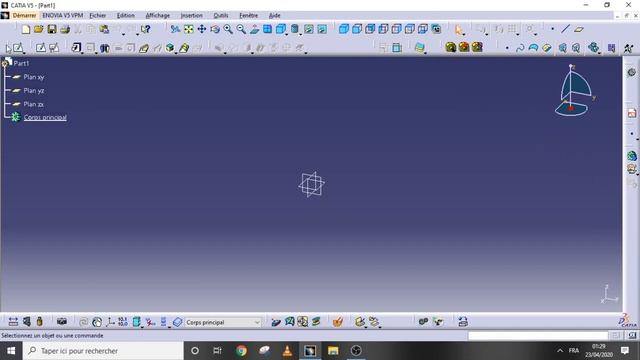Click the Zoom Out magnifier
The height and width of the screenshot is (360, 640).
coord(241,29)
